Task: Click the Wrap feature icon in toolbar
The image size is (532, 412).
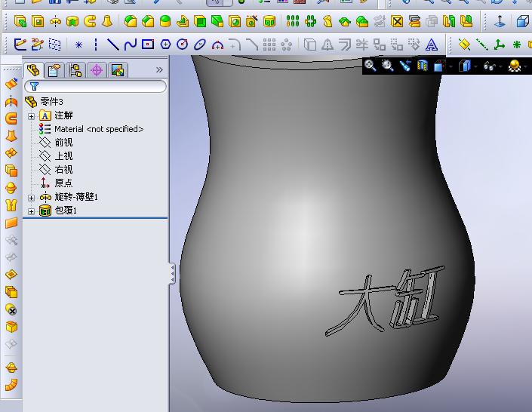Action: pyautogui.click(x=269, y=21)
